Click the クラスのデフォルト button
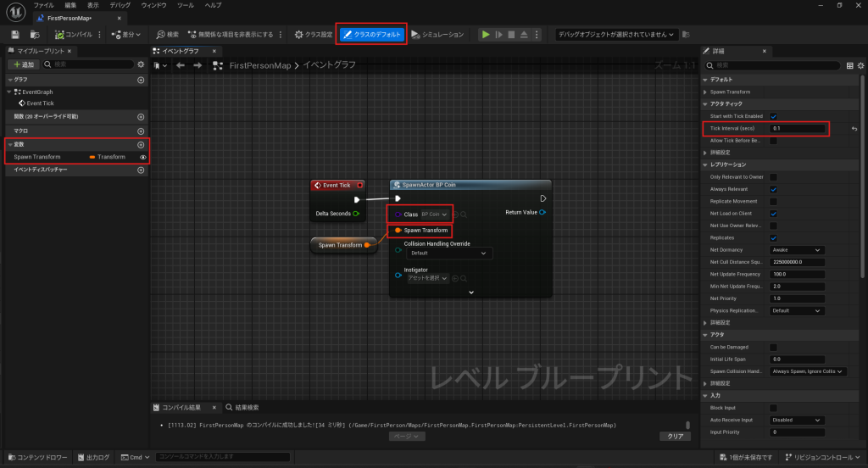Screen dimensions: 868x468 (x=372, y=35)
